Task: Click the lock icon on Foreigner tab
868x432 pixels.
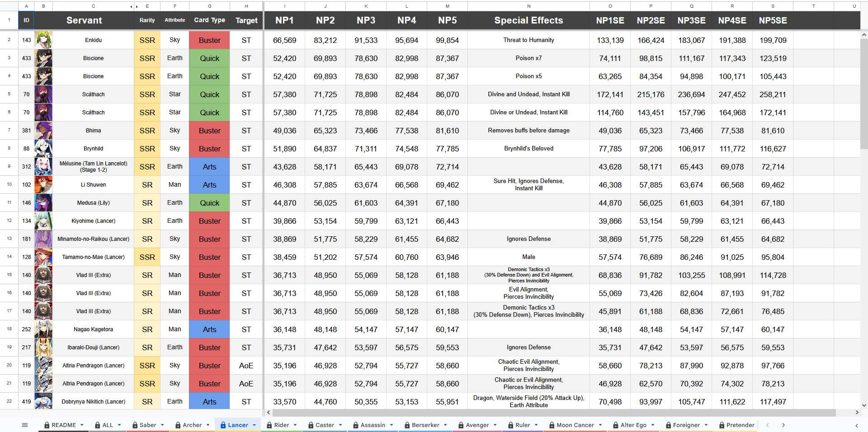Action: coord(668,425)
